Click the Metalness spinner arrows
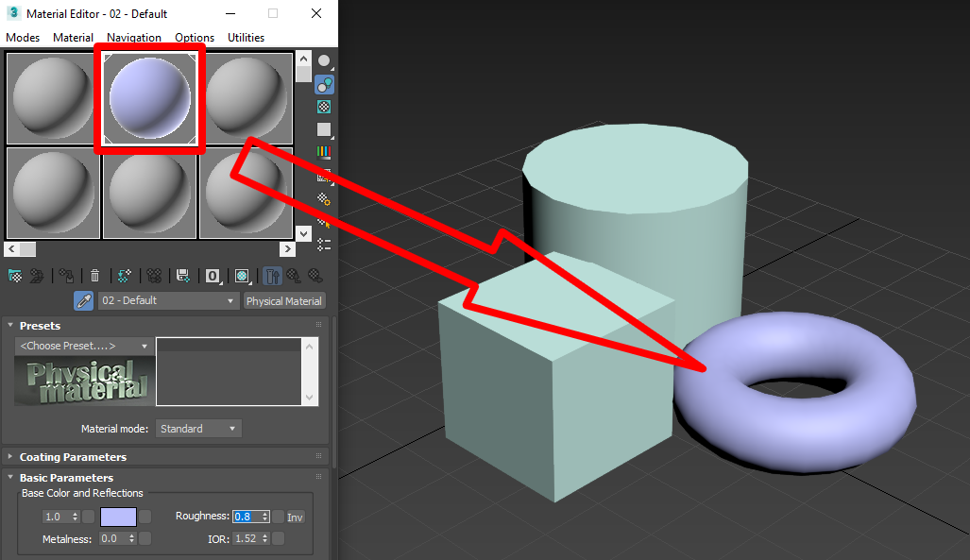The height and width of the screenshot is (560, 970). 132,539
